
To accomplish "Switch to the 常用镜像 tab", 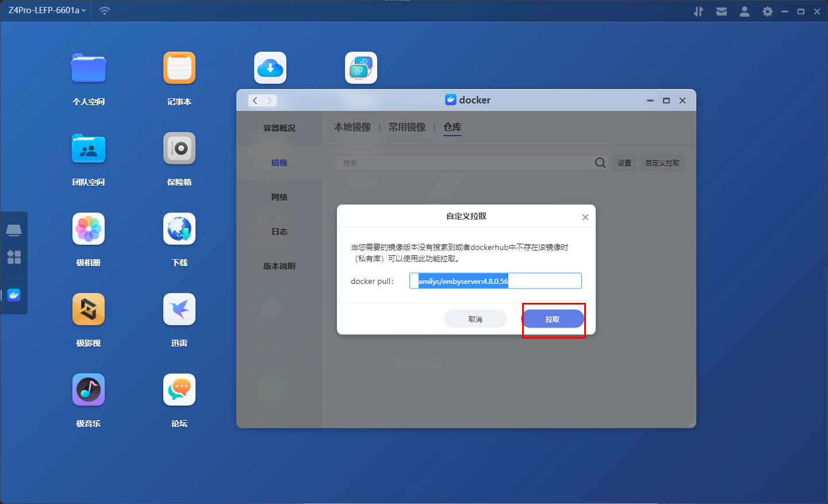I will coord(407,127).
